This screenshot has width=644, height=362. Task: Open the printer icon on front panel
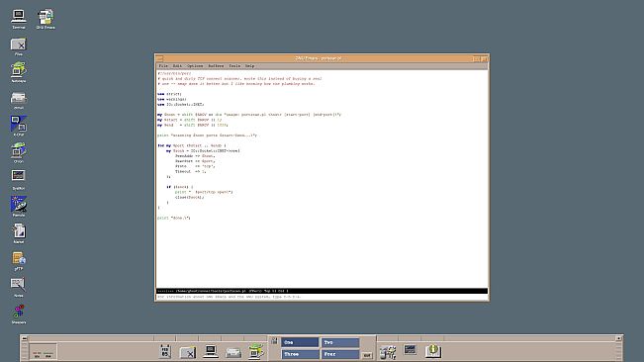(232, 352)
